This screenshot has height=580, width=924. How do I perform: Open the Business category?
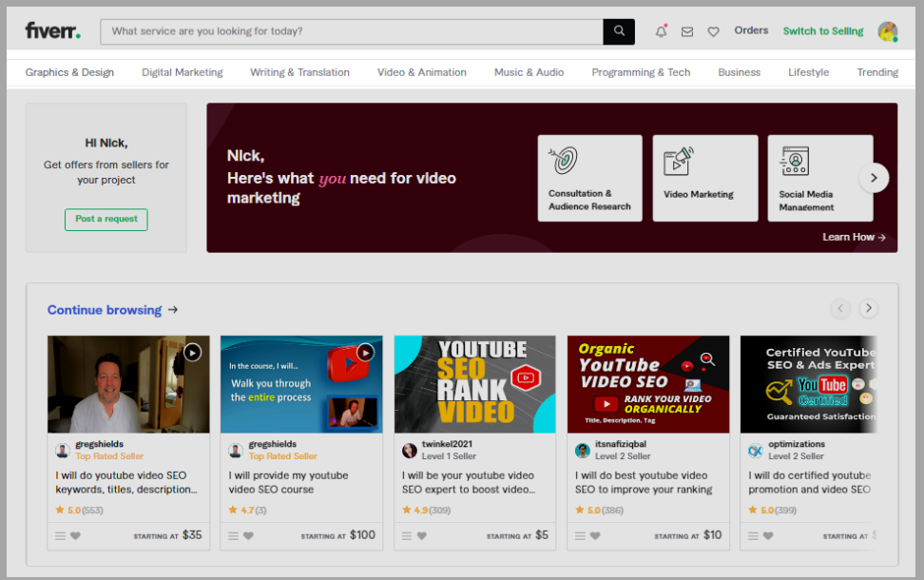739,72
